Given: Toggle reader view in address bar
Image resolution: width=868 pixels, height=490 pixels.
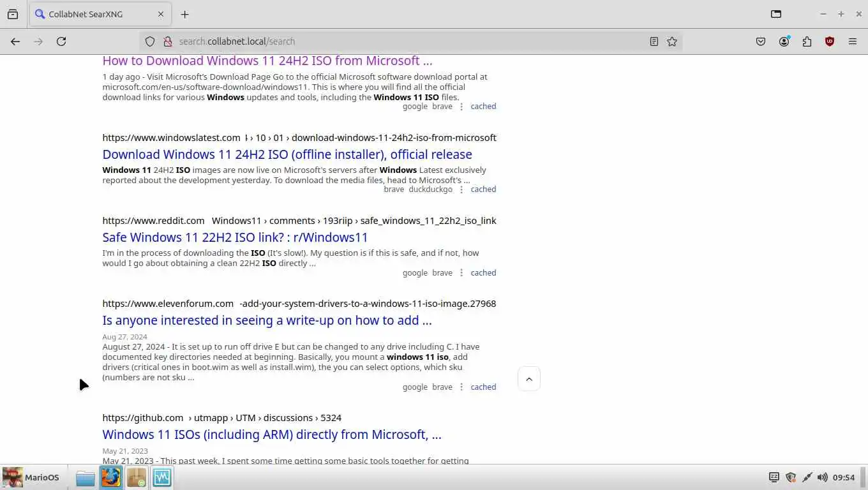Looking at the screenshot, I should pyautogui.click(x=654, y=41).
